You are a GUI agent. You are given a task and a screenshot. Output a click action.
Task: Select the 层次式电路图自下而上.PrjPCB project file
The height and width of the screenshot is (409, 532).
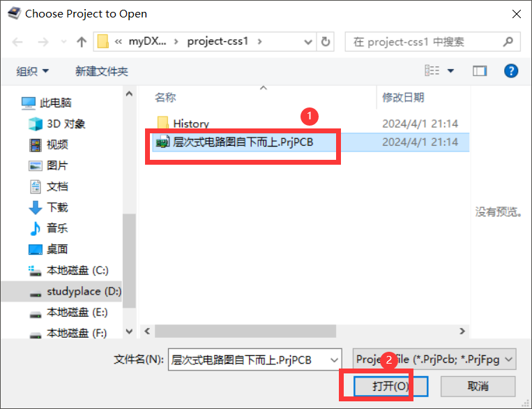pyautogui.click(x=243, y=142)
